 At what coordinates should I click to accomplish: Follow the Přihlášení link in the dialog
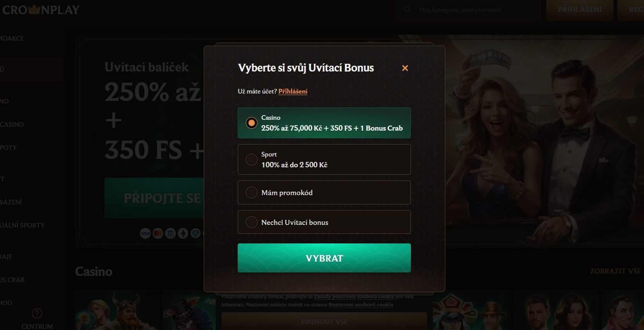click(x=293, y=91)
